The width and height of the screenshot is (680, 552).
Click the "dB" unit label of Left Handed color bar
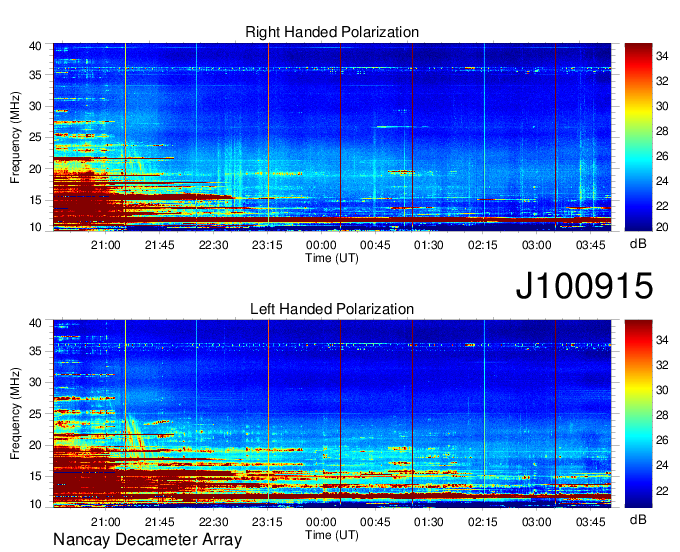(638, 520)
